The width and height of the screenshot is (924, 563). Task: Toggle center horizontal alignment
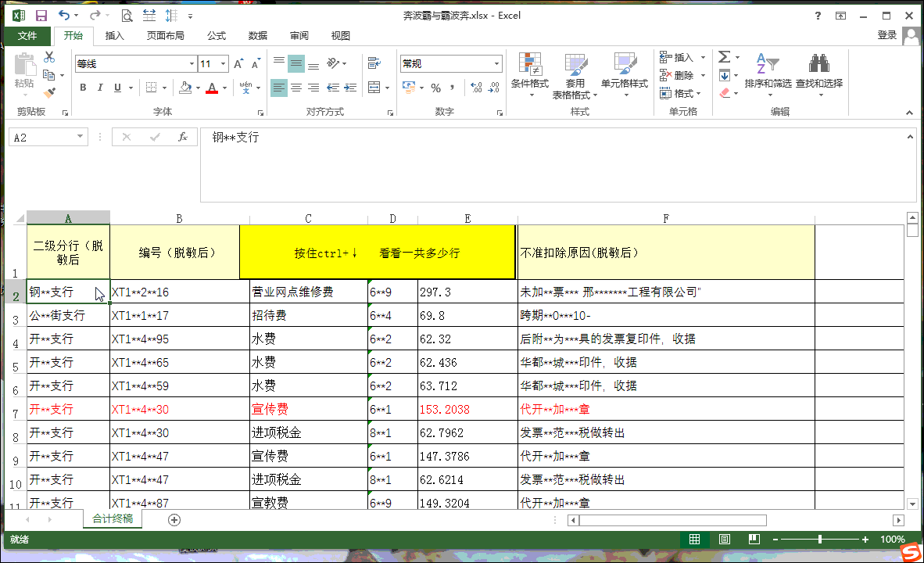click(296, 88)
